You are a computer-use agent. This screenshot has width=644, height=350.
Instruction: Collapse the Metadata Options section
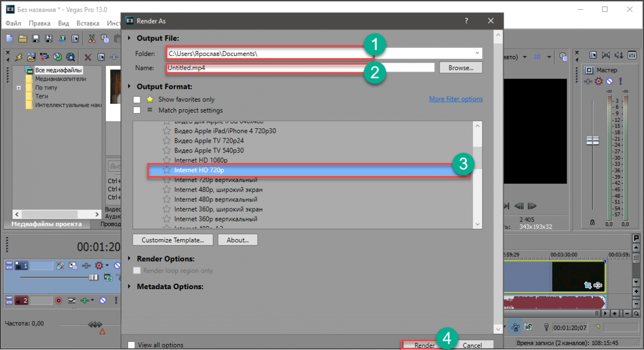pyautogui.click(x=129, y=286)
